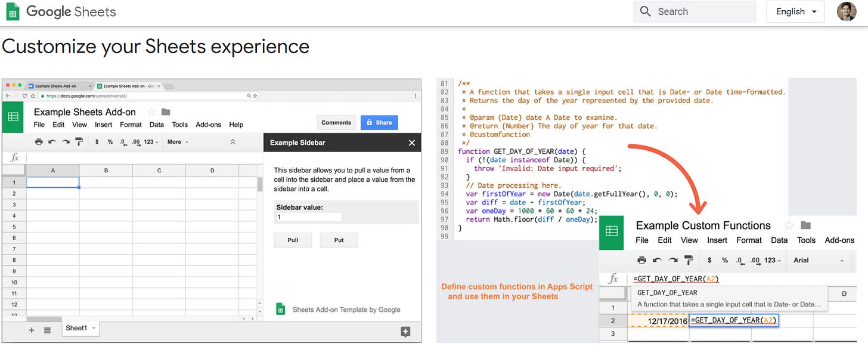Select row 5 header in Example Sheets Add-on
Viewport: 868px width, 353px height.
tap(14, 227)
